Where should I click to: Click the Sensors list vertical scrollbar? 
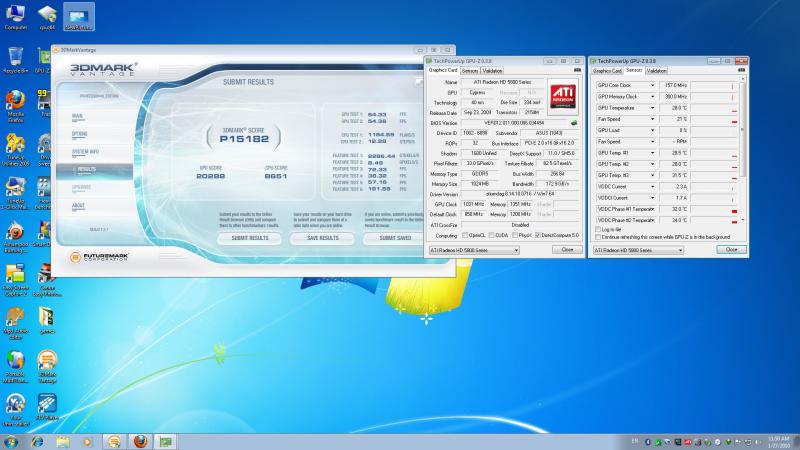point(743,148)
